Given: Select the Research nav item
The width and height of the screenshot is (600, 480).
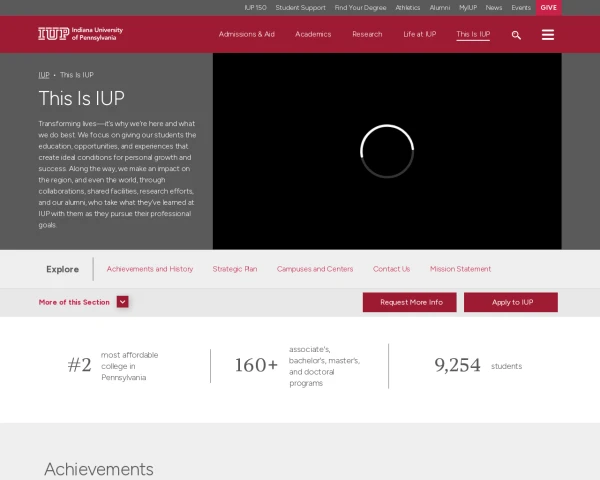Looking at the screenshot, I should 367,34.
